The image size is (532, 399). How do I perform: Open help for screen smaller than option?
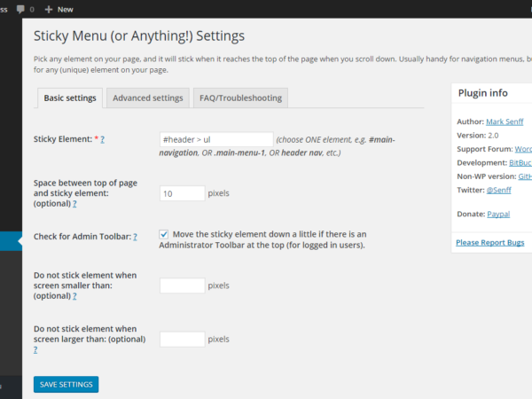click(x=74, y=295)
